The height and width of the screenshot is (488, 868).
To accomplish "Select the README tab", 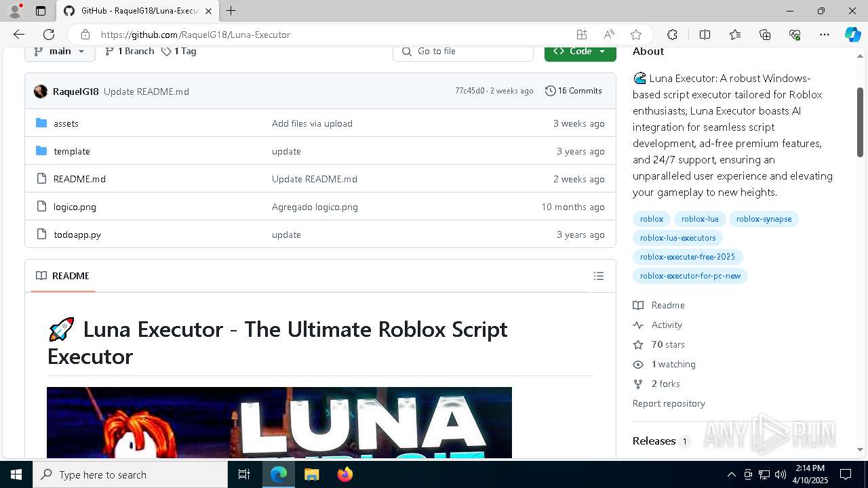I will (x=63, y=276).
